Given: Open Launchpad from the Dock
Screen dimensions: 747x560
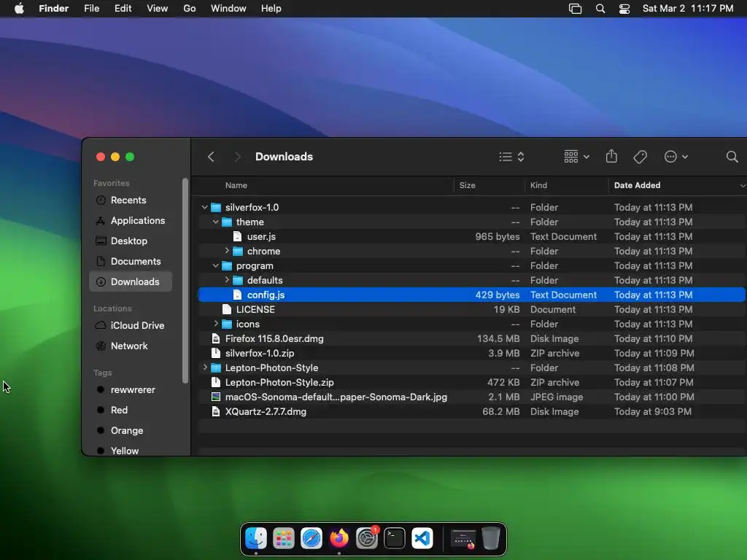Looking at the screenshot, I should pyautogui.click(x=284, y=538).
